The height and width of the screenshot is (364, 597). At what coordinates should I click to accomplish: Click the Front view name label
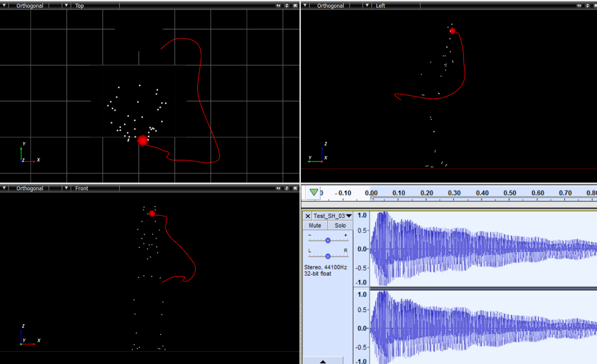coord(81,189)
